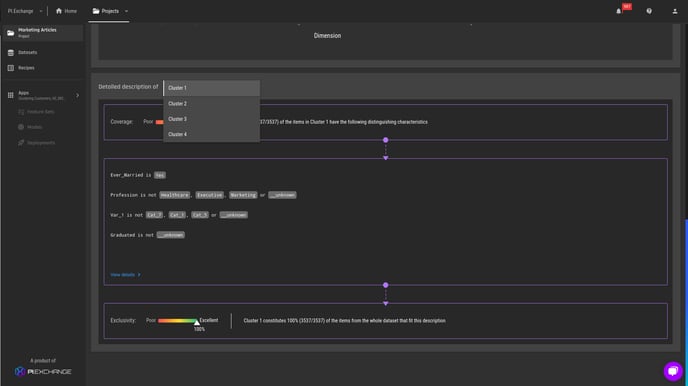The image size is (688, 386).
Task: Click the PI.EXCHANGE logo at bottom
Action: (x=43, y=372)
